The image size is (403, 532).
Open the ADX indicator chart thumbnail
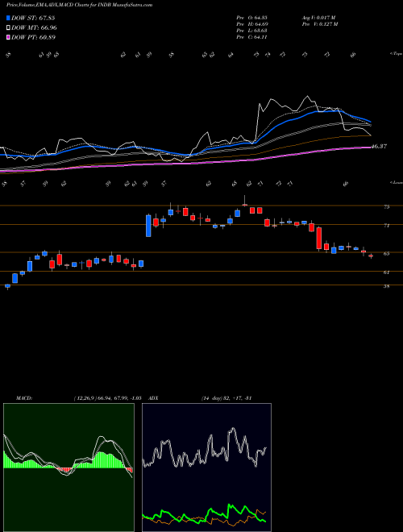pos(206,468)
